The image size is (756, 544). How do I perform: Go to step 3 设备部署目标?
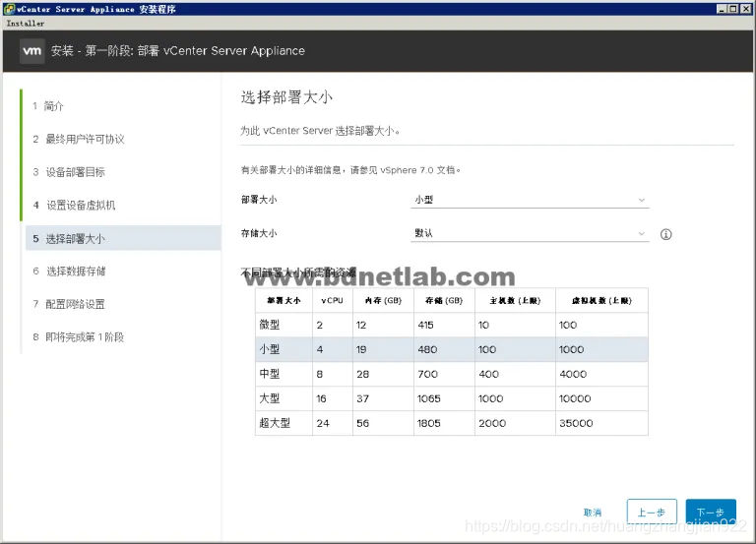click(69, 172)
